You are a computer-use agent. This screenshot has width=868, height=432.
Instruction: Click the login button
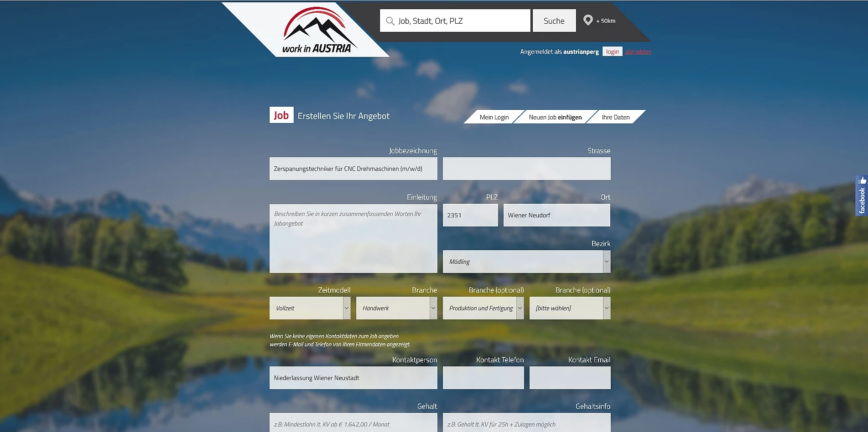612,52
